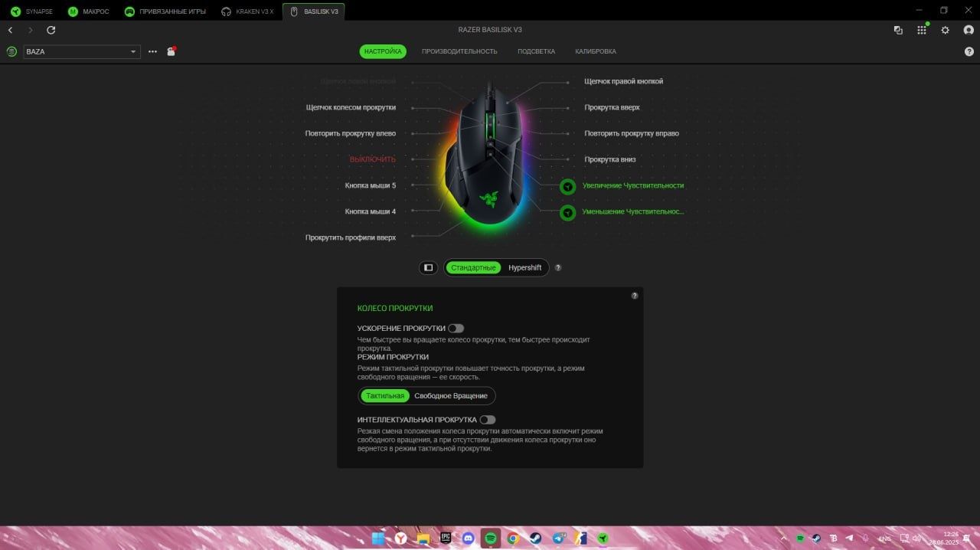Open the three-dots profile options menu

tap(152, 51)
